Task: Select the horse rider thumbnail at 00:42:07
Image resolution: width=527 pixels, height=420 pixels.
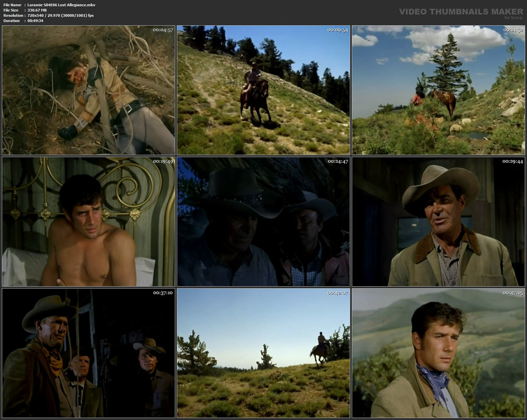Action: click(x=264, y=353)
